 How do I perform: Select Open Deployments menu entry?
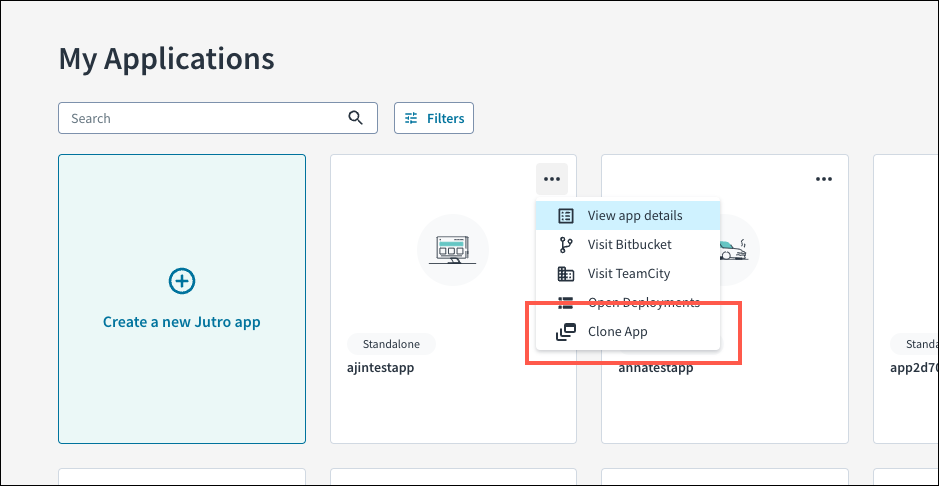(628, 302)
